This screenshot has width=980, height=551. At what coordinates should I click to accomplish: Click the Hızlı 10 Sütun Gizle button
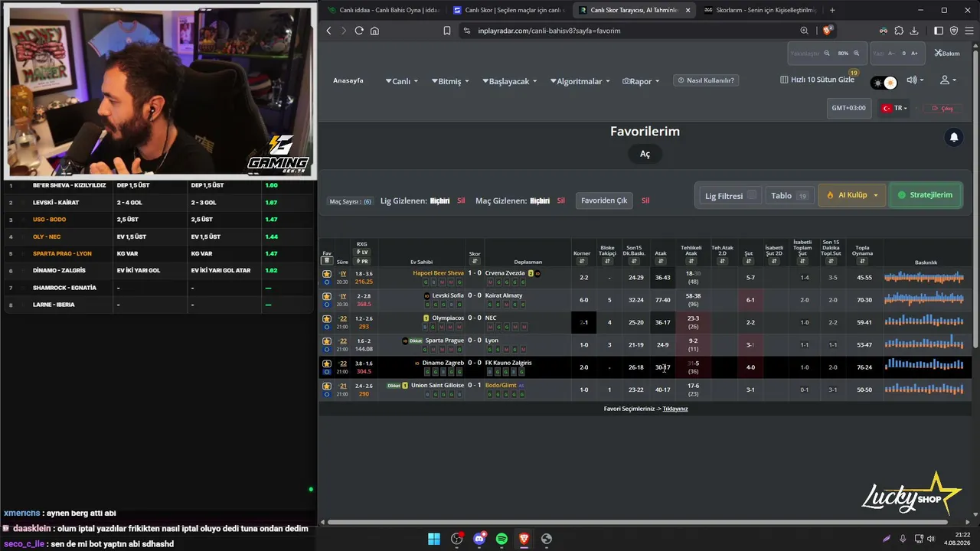(x=817, y=80)
